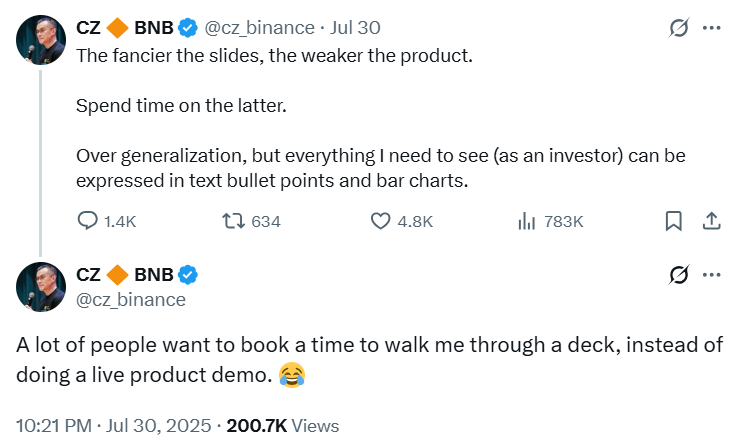The width and height of the screenshot is (739, 440).
Task: Open view analytics showing 783K
Action: coord(527,220)
